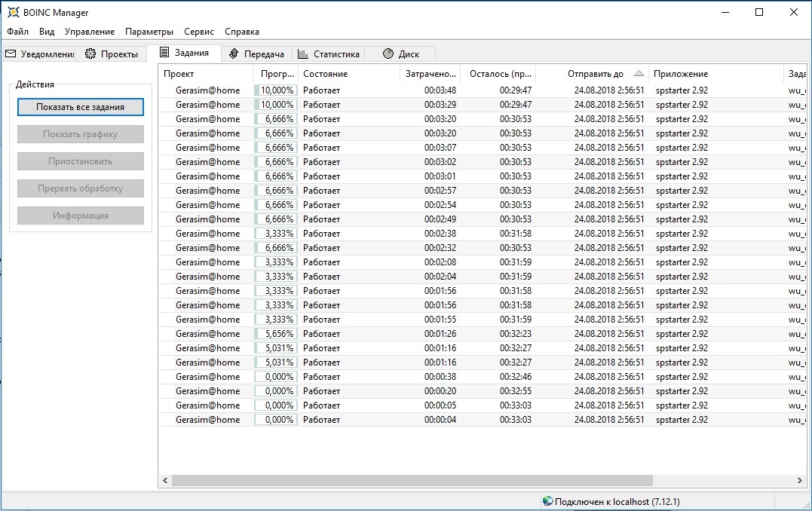Click the Прервать обработку button
812x511 pixels.
tap(80, 188)
